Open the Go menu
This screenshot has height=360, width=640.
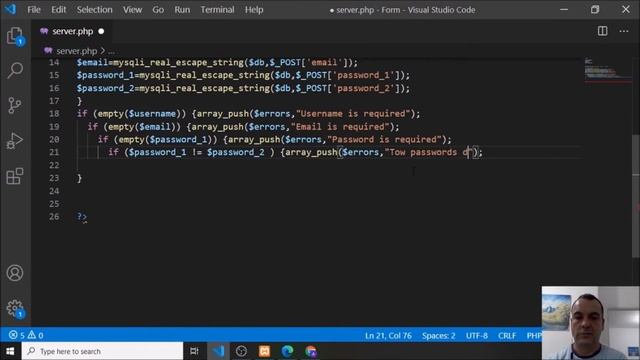[158, 9]
